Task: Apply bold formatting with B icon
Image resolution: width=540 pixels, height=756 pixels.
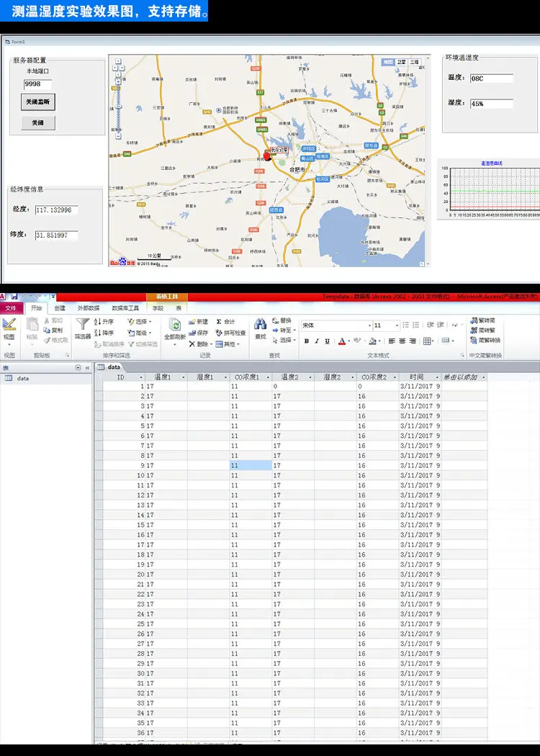Action: [307, 341]
